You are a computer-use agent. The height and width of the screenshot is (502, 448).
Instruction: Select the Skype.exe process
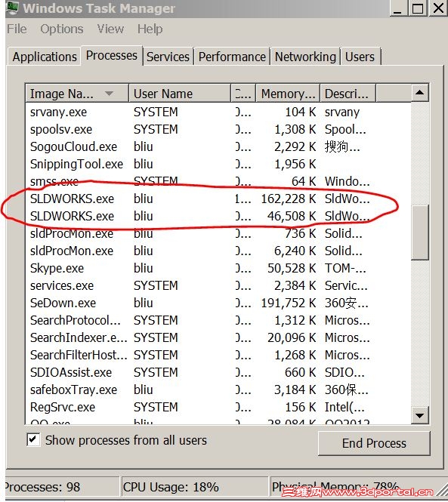point(218,268)
